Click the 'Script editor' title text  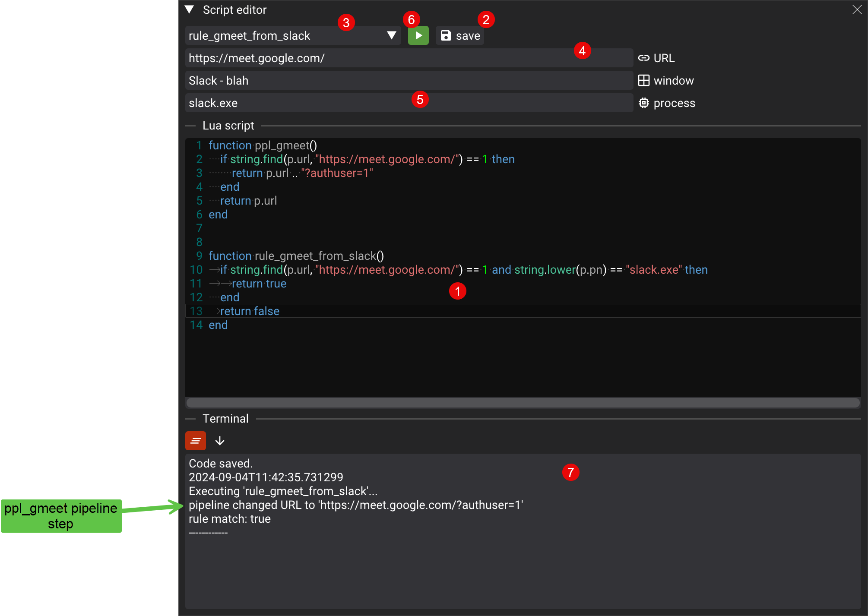pos(234,9)
